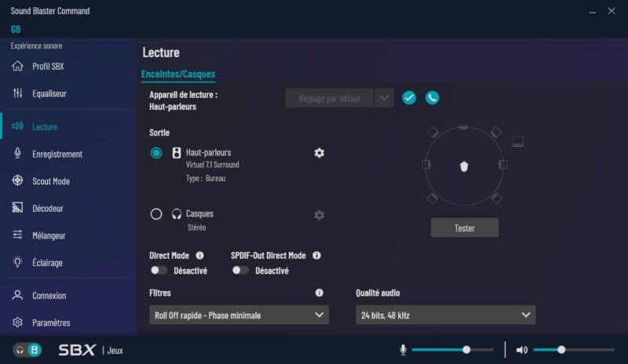The height and width of the screenshot is (364, 628).
Task: Open Haut-parleurs settings gear
Action: [319, 153]
